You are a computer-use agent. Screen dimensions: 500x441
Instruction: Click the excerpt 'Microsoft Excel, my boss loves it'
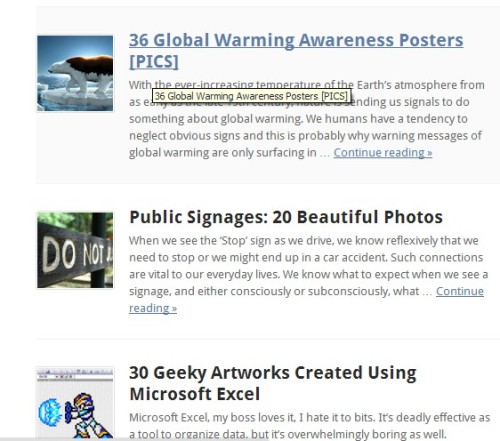coord(309,426)
